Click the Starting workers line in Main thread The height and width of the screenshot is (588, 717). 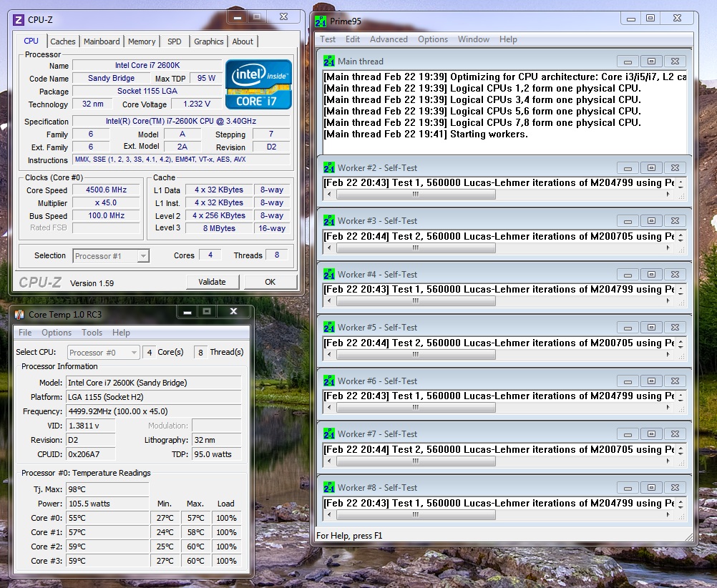click(x=426, y=134)
